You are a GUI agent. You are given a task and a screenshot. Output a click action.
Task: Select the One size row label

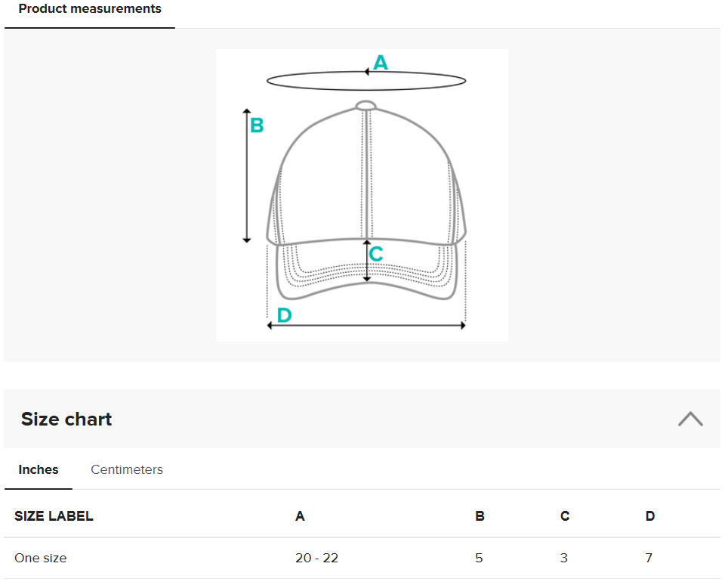pos(41,558)
